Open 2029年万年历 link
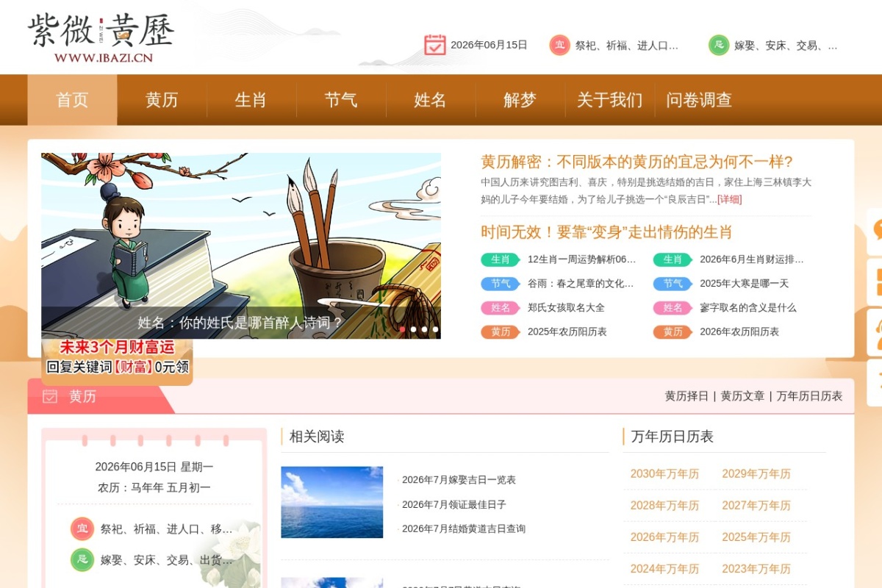The image size is (882, 588). [756, 474]
